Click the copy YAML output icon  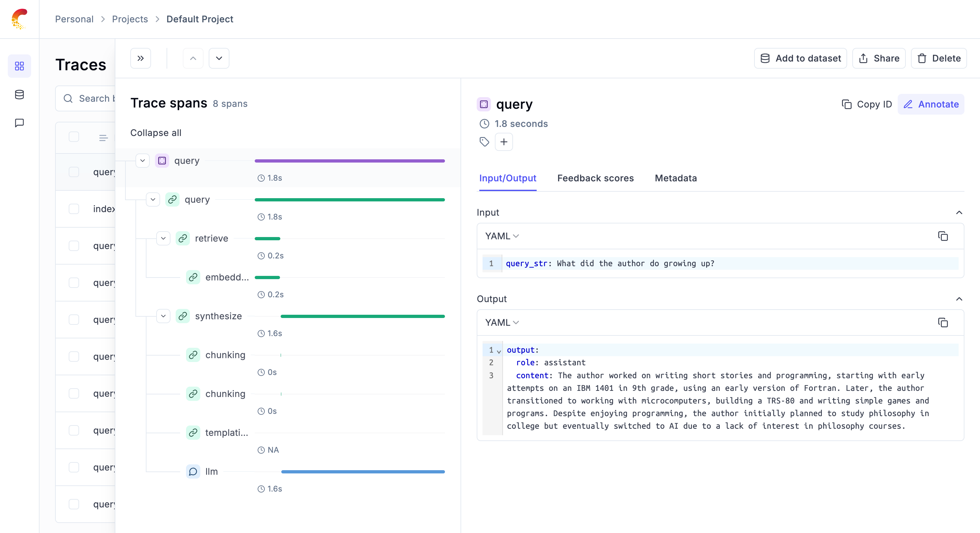tap(943, 322)
